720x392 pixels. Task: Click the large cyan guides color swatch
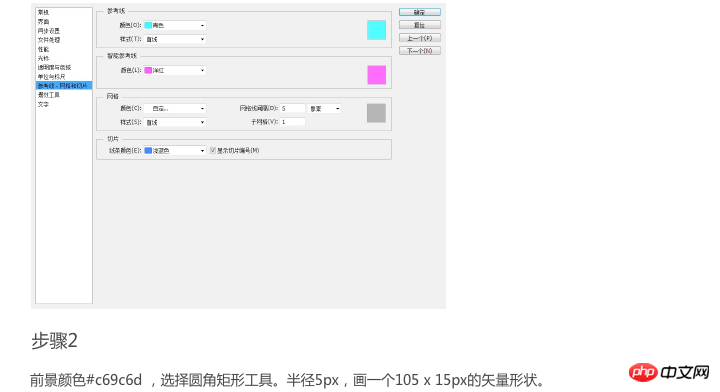point(377,30)
